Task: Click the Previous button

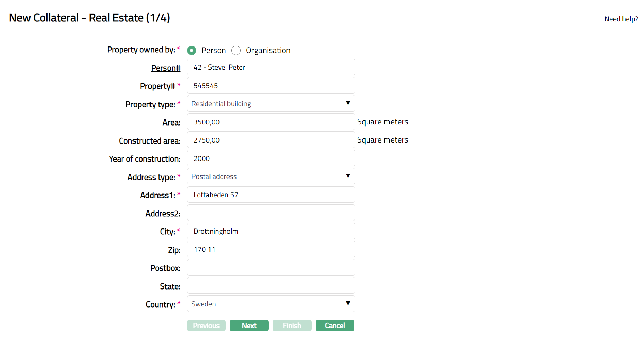Action: [206, 326]
